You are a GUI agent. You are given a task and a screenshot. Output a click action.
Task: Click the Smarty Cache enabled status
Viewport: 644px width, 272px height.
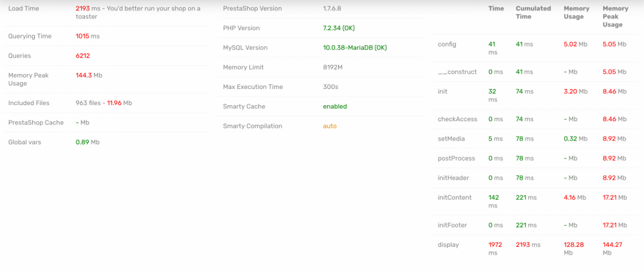[335, 106]
